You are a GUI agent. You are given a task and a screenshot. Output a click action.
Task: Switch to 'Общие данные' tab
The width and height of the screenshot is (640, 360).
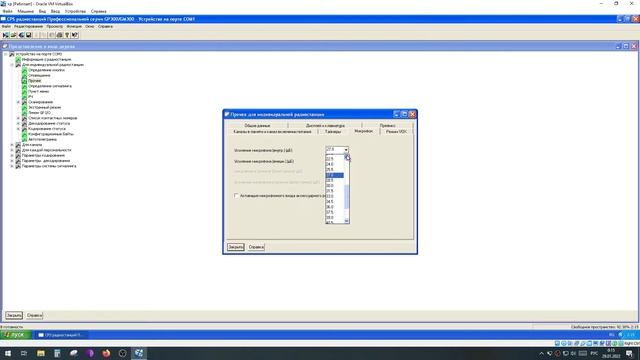click(x=257, y=126)
